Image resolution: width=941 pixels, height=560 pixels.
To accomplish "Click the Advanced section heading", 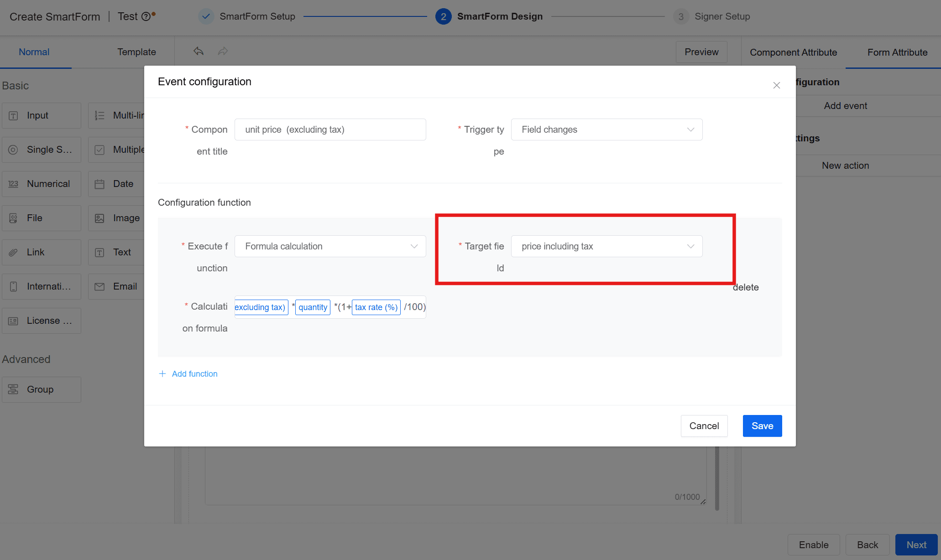I will coord(26,359).
